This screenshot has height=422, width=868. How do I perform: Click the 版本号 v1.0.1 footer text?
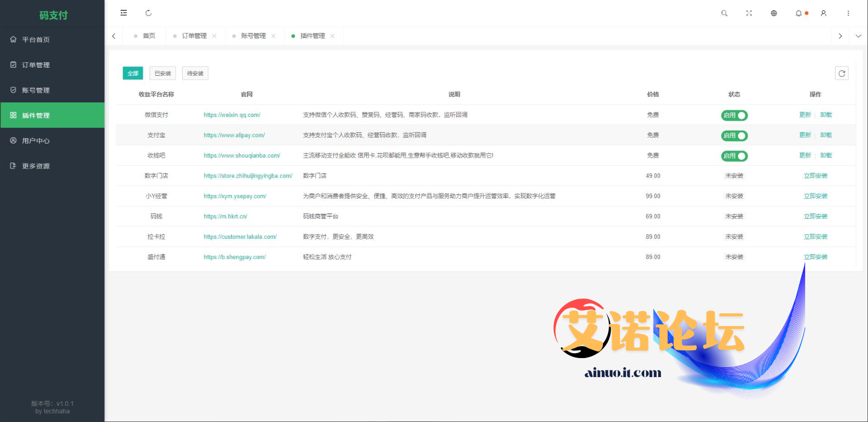tap(53, 404)
